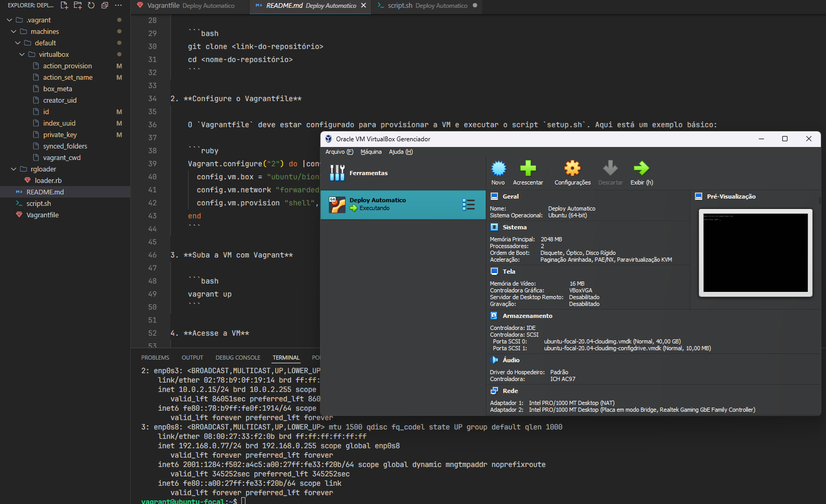The width and height of the screenshot is (826, 504).
Task: Collapse the .vagrant folder
Action: click(x=9, y=20)
